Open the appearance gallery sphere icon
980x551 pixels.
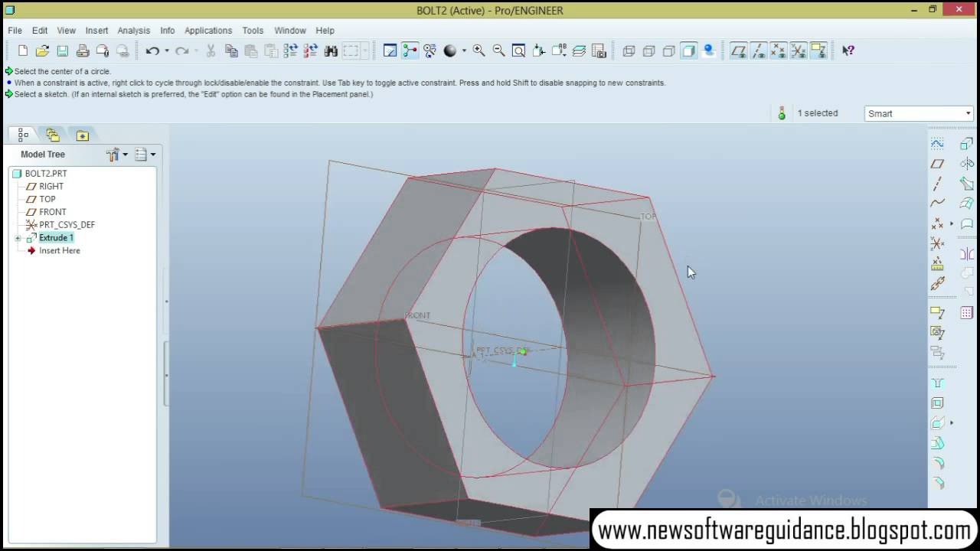450,51
